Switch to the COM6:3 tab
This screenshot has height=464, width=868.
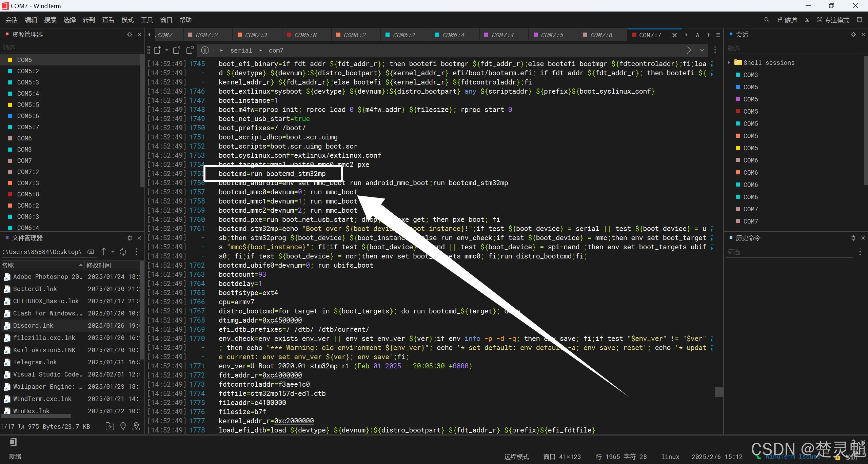(403, 35)
